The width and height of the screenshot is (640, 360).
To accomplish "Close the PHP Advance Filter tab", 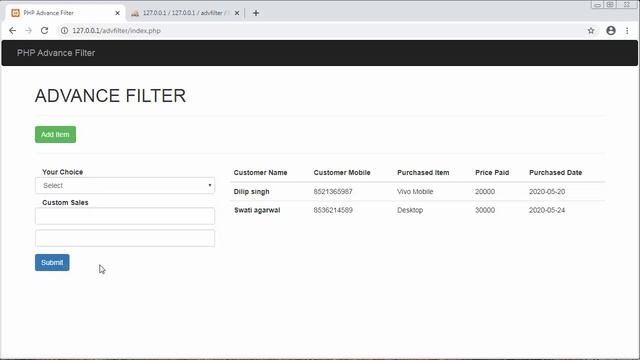I will [x=118, y=13].
